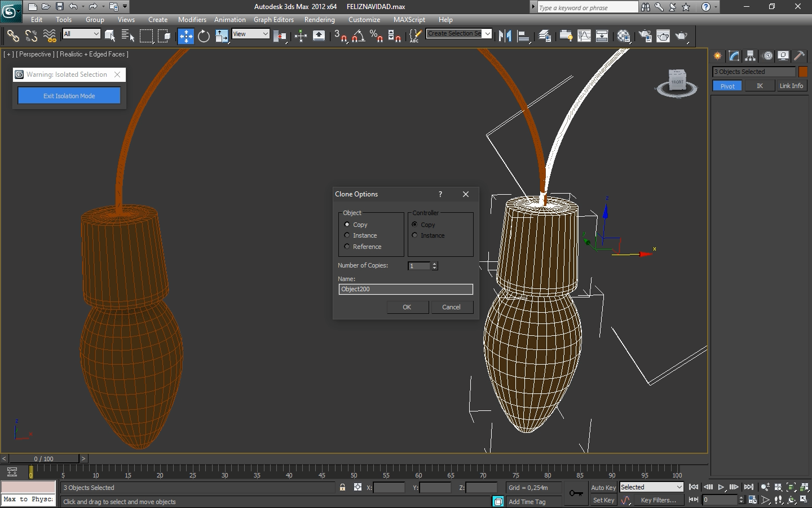Open the Create command panel tab
This screenshot has width=812, height=508.
717,56
